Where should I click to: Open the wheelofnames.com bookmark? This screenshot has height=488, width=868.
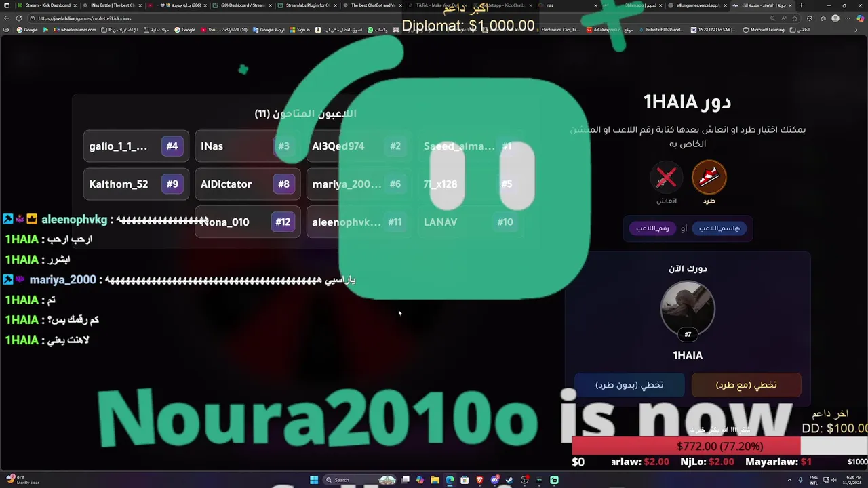pyautogui.click(x=75, y=30)
